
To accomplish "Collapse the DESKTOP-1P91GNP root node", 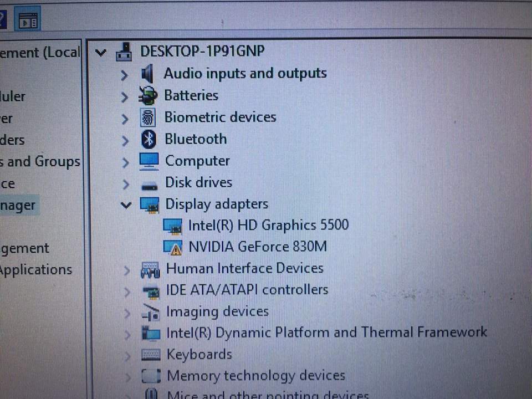I will (100, 53).
